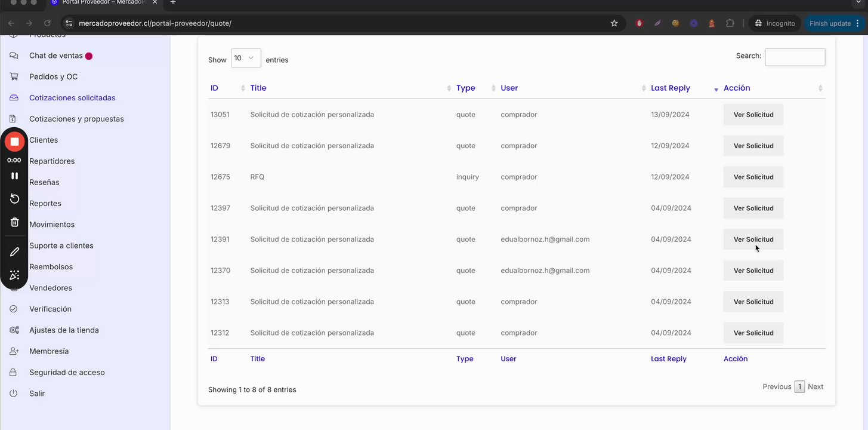868x430 pixels.
Task: Open the browser Extensions puzzle icon
Action: [x=730, y=23]
